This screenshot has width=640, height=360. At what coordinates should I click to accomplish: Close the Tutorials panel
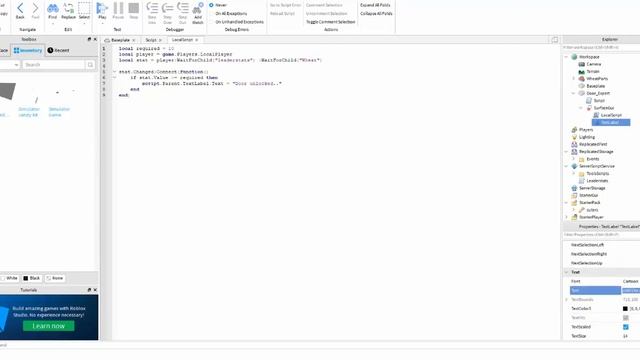tap(95, 290)
